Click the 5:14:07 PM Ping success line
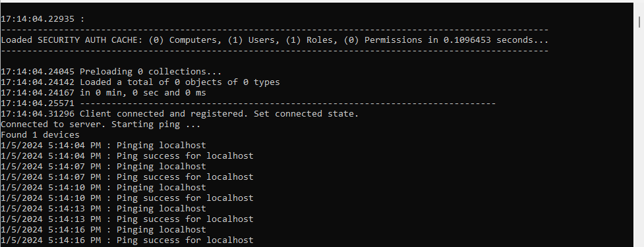Viewport: 644px width, 247px height. 127,177
